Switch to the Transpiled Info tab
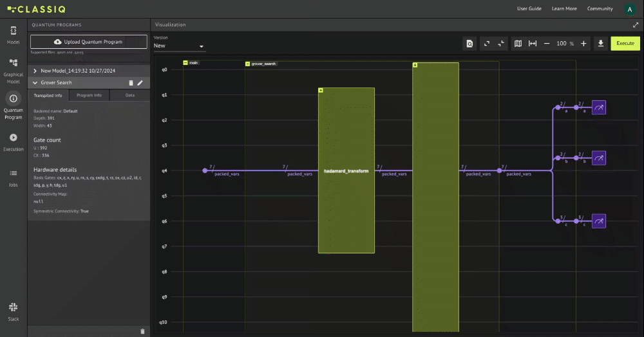The image size is (644, 337). pyautogui.click(x=48, y=95)
